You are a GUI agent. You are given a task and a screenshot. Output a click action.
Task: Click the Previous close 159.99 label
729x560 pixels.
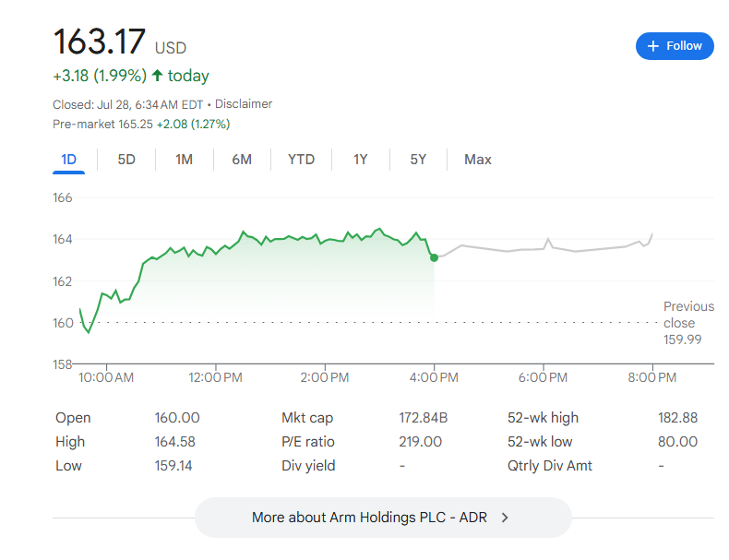[x=688, y=323]
